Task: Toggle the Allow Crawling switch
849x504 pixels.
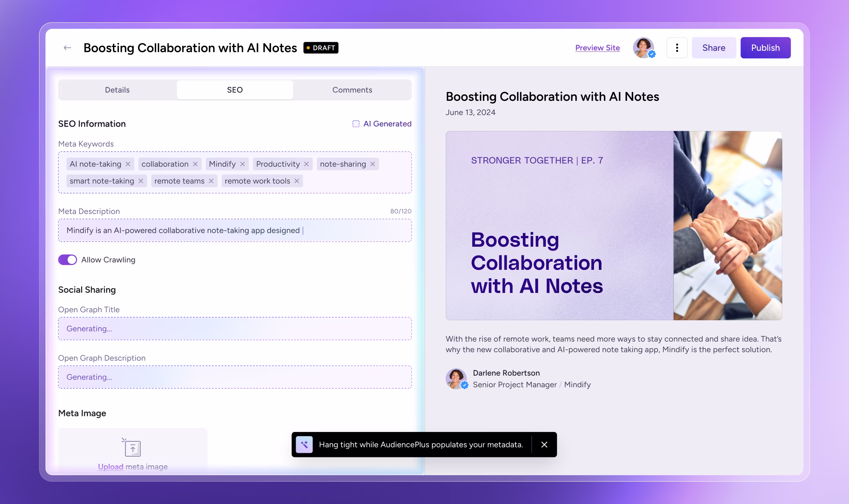Action: tap(67, 260)
